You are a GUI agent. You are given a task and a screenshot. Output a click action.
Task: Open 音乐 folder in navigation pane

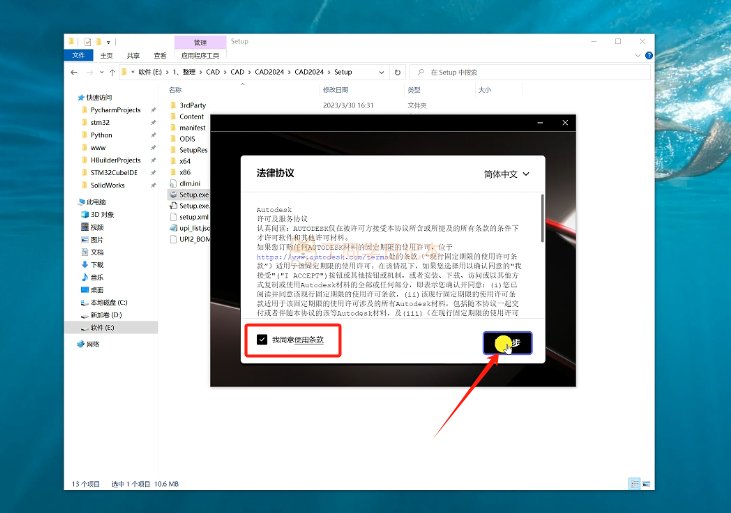(x=97, y=277)
